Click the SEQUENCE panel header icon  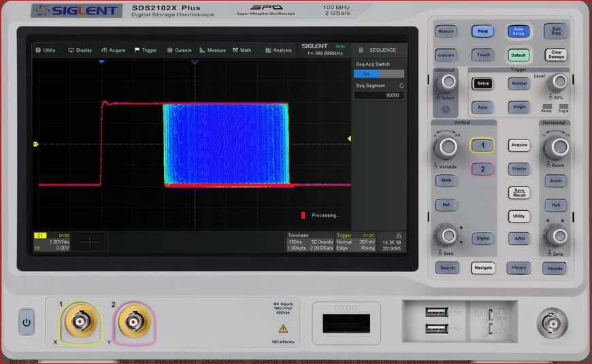point(361,50)
